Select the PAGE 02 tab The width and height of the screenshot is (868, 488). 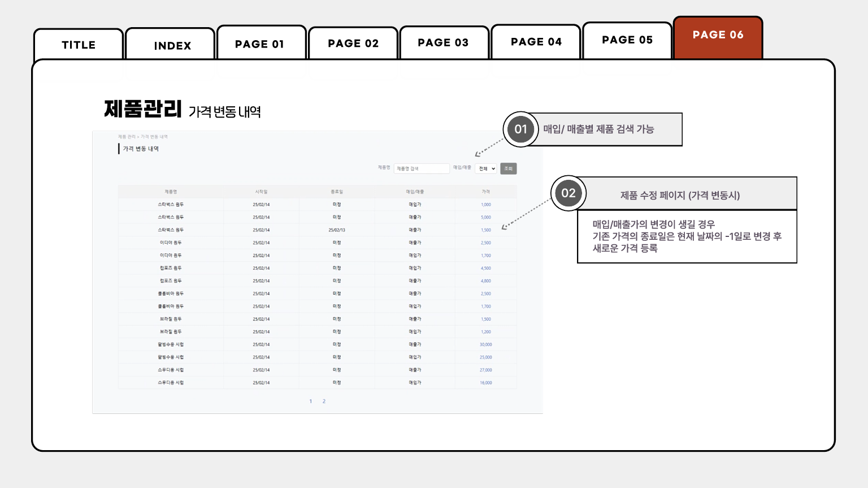pyautogui.click(x=353, y=44)
